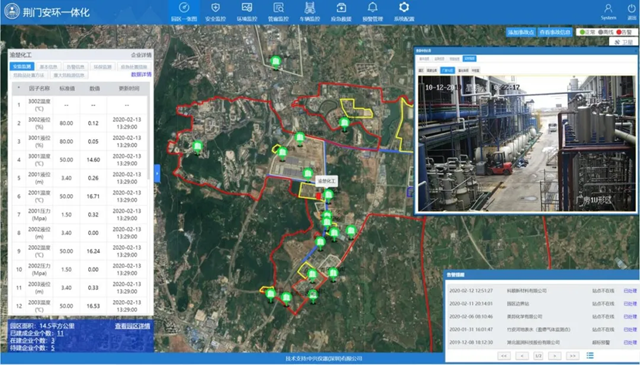
Task: Click the power logout icon
Action: click(x=631, y=11)
